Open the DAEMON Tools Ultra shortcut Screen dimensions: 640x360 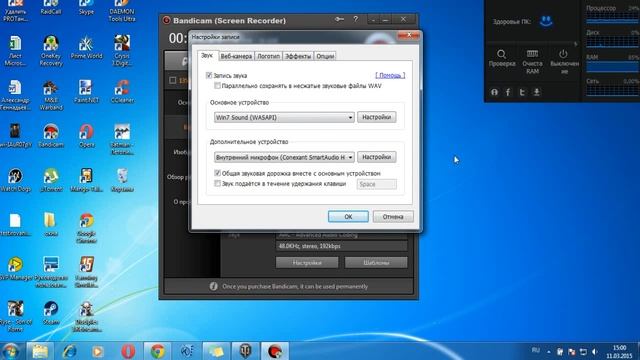tap(122, 11)
